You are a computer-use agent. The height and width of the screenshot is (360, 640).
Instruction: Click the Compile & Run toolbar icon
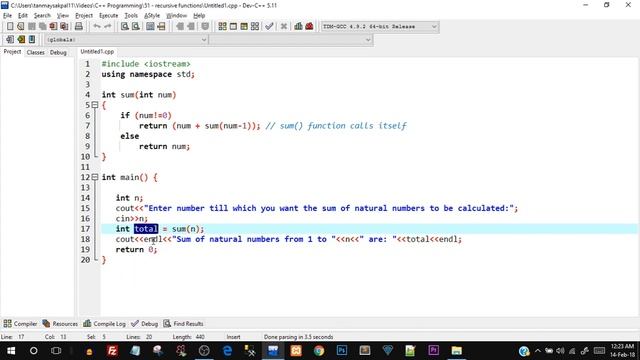click(x=244, y=27)
